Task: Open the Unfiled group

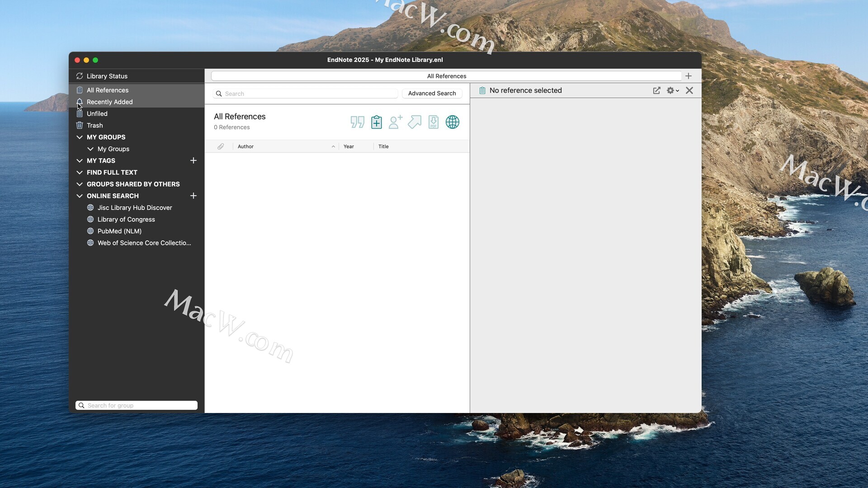Action: coord(137,113)
